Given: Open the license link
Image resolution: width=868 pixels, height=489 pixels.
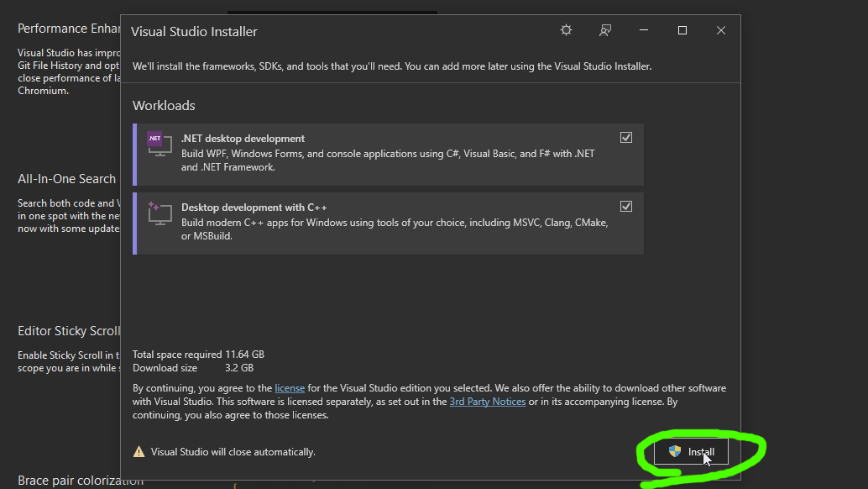Looking at the screenshot, I should tap(290, 388).
